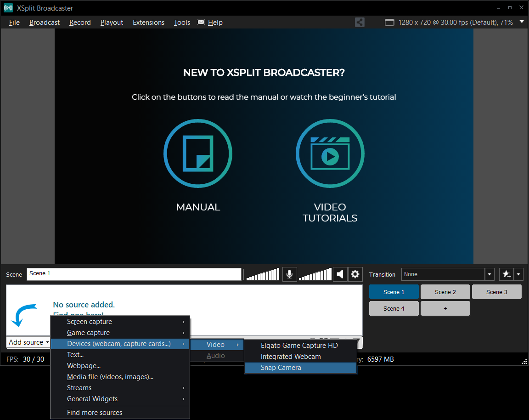Image resolution: width=529 pixels, height=420 pixels.
Task: Open the Tools menu
Action: coord(182,22)
